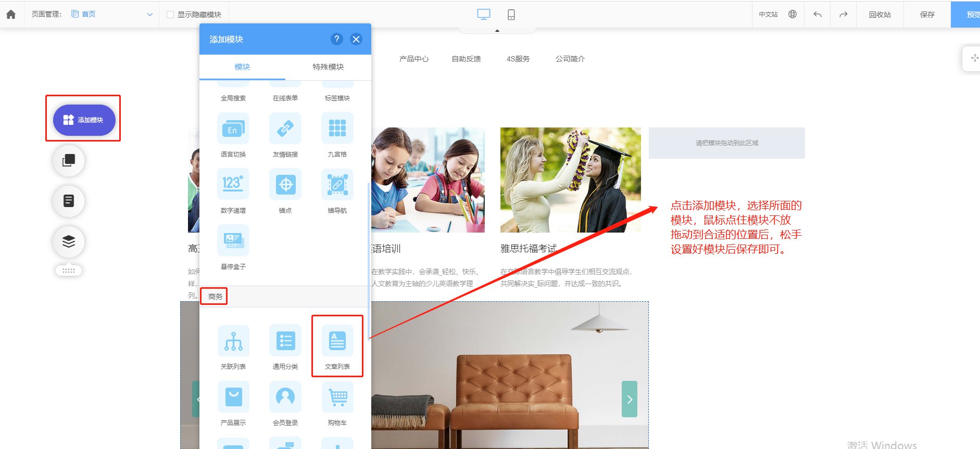Screen dimensions: 980x449
Task: Click the carousel next arrow
Action: (630, 399)
